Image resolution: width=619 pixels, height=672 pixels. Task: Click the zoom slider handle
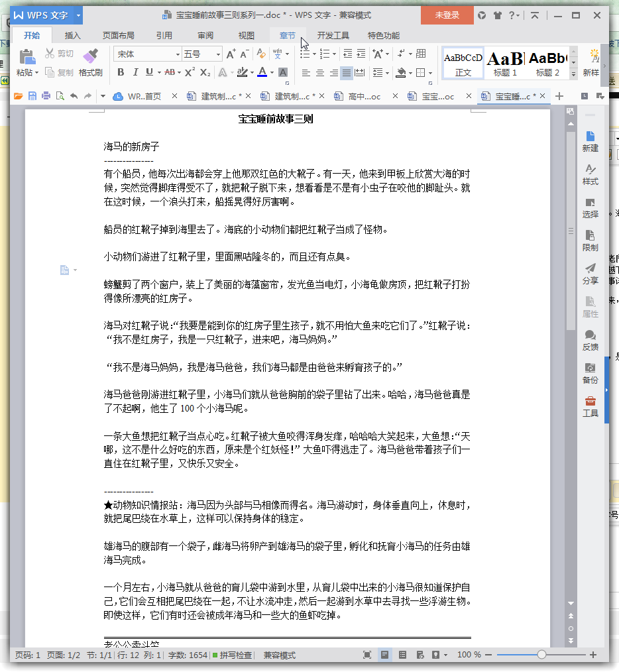tap(541, 654)
